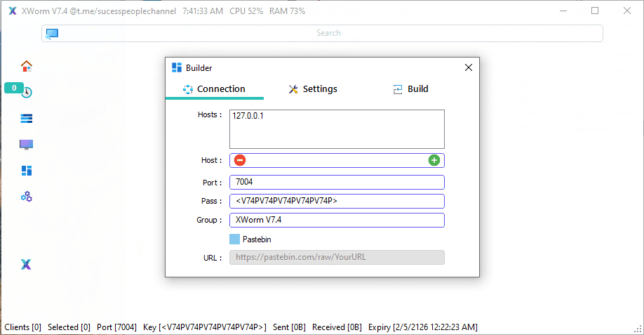Select the monitor icon in the sidebar

26,145
